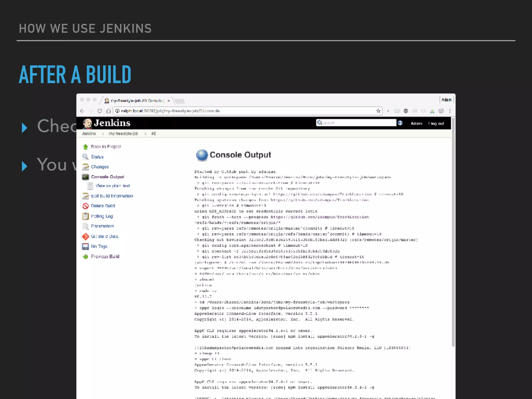Click the Jenkins butler logo
Screen dimensions: 532x399
[88, 123]
